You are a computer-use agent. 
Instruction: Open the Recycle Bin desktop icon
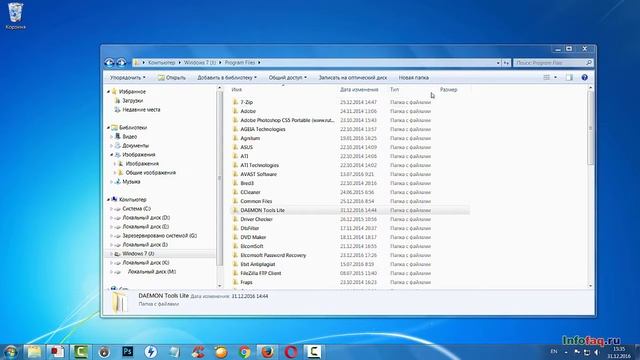16,16
